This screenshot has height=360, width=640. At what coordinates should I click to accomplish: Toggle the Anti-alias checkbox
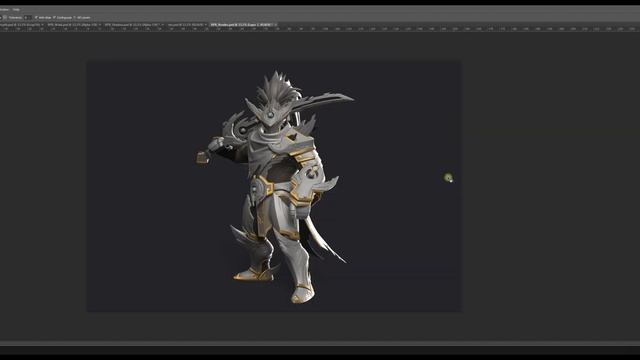click(x=36, y=18)
